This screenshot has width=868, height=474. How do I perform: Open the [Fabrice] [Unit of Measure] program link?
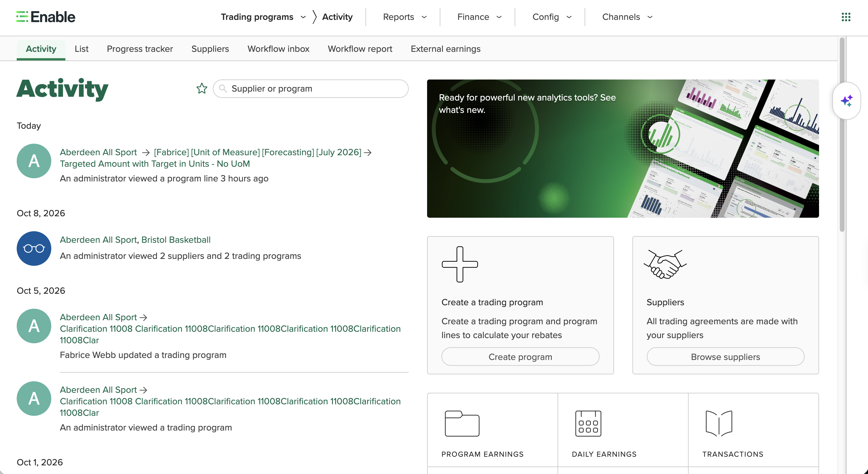pyautogui.click(x=257, y=152)
